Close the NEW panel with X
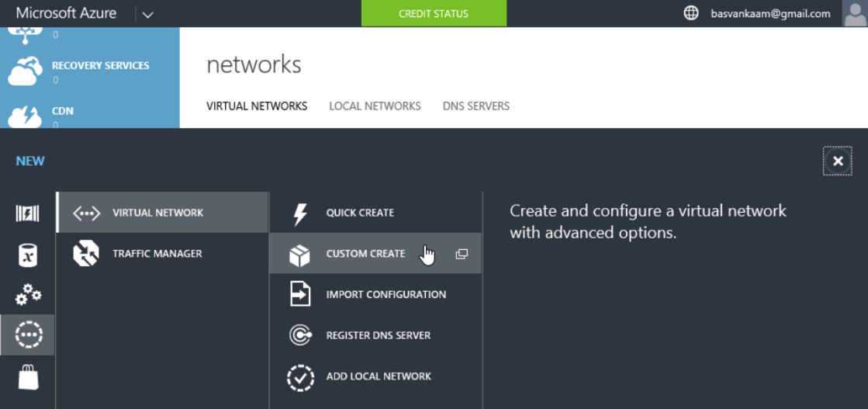This screenshot has height=409, width=868. (x=838, y=161)
